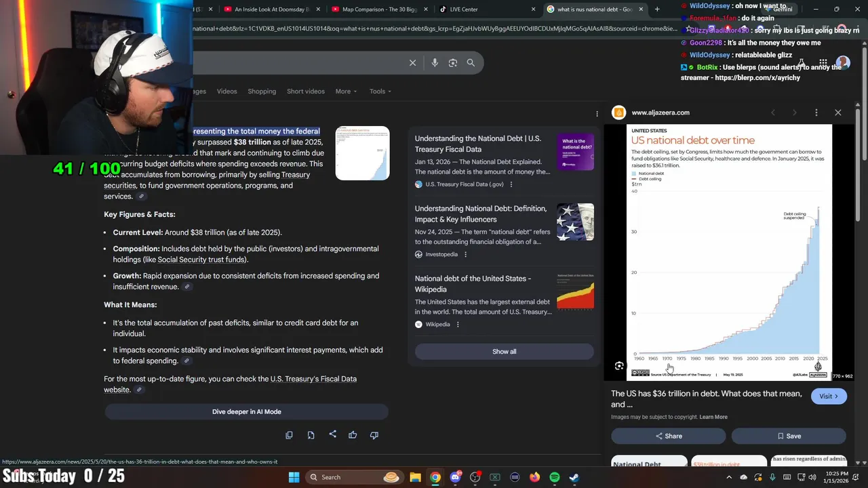Save the previewed image
Image resolution: width=868 pixels, height=488 pixels.
click(789, 436)
